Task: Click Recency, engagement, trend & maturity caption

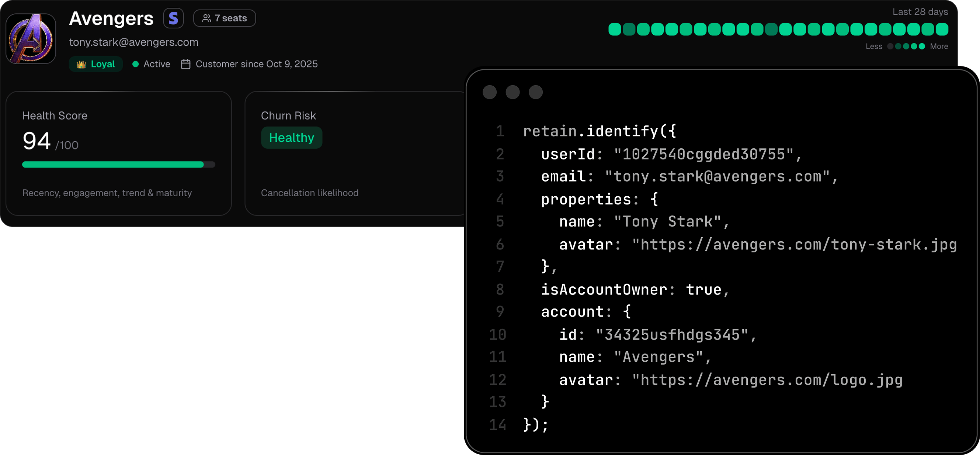Action: (107, 193)
